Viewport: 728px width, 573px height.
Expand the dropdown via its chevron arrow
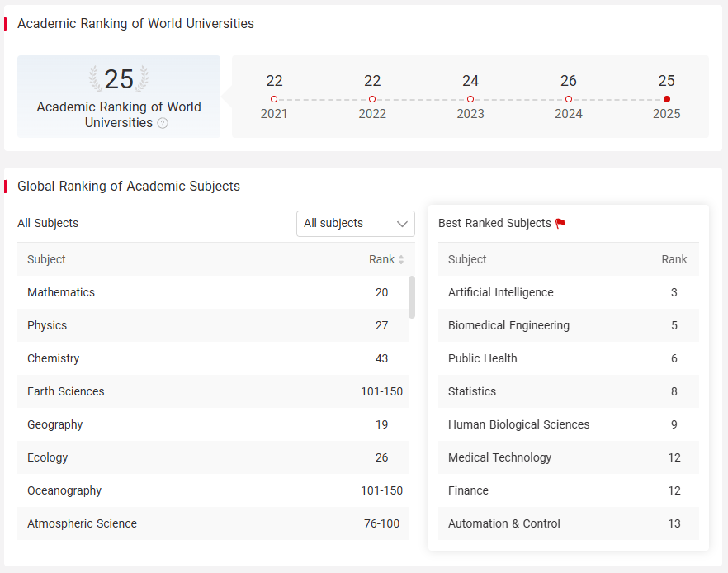click(x=402, y=224)
